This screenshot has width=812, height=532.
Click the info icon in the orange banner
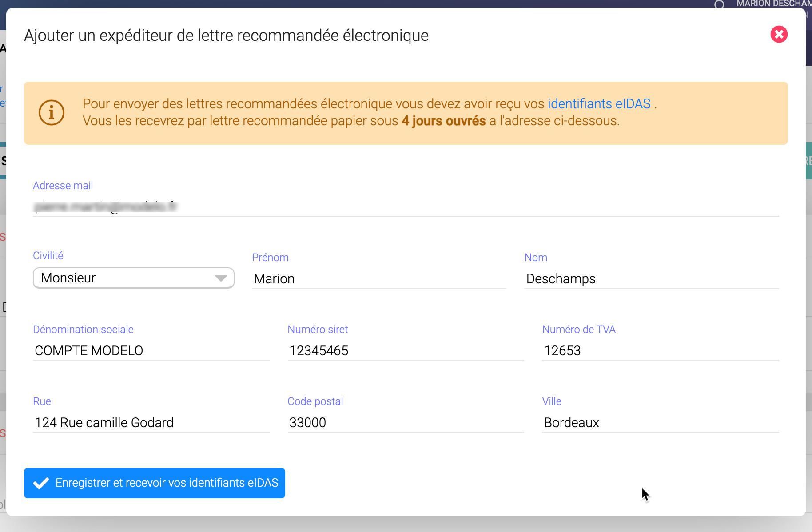52,112
